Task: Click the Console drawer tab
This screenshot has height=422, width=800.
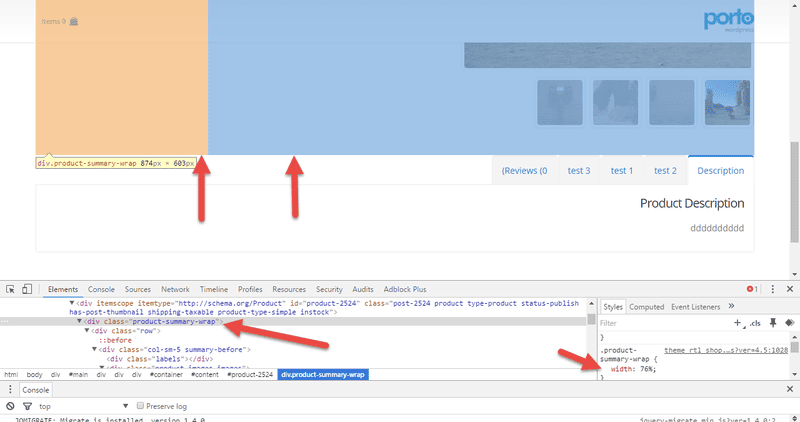Action: tap(35, 390)
